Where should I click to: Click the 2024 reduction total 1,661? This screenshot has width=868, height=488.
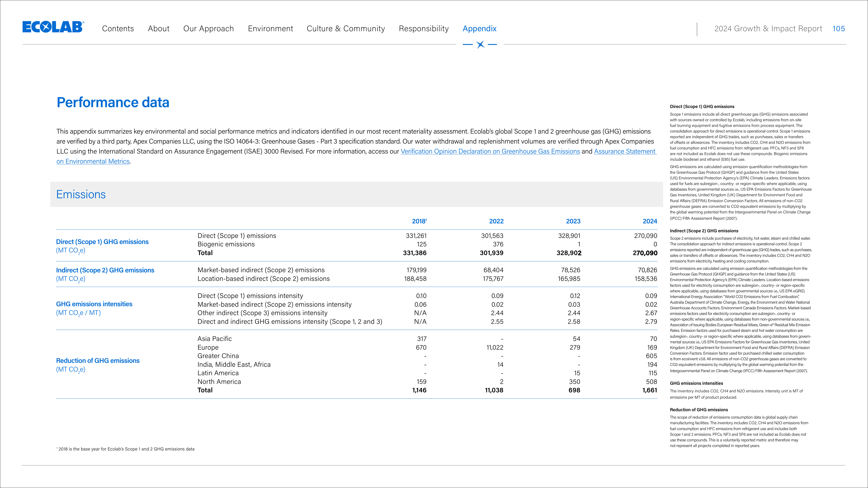click(650, 390)
